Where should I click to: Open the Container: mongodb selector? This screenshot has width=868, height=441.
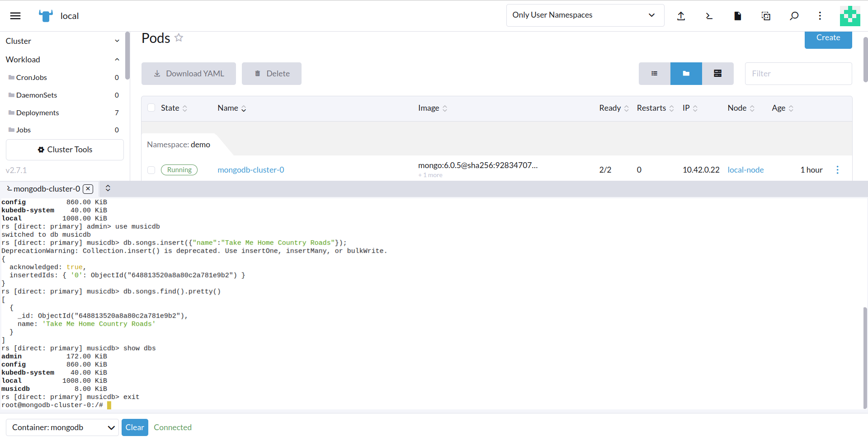pyautogui.click(x=62, y=427)
